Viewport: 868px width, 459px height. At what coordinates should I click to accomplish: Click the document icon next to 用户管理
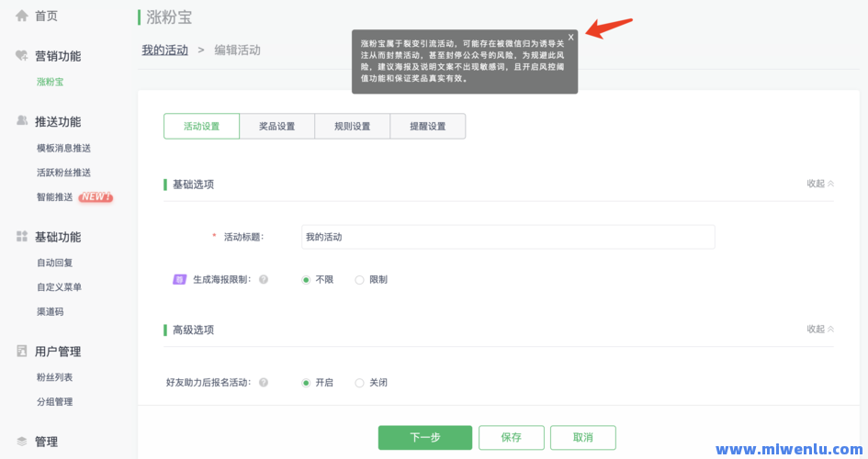tap(22, 351)
